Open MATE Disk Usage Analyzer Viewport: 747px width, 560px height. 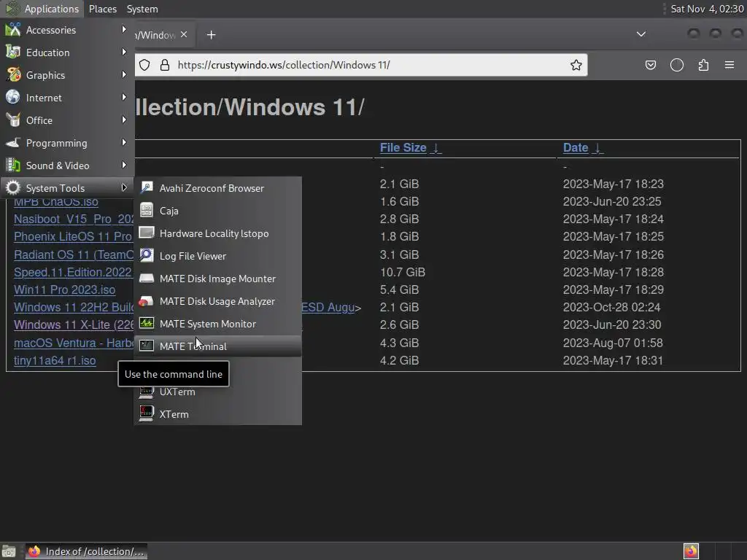coord(217,301)
